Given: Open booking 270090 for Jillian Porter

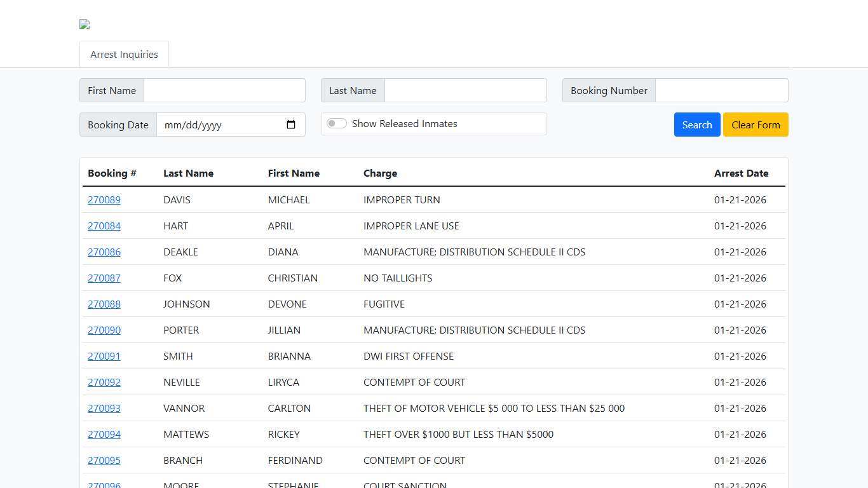Looking at the screenshot, I should [x=104, y=330].
